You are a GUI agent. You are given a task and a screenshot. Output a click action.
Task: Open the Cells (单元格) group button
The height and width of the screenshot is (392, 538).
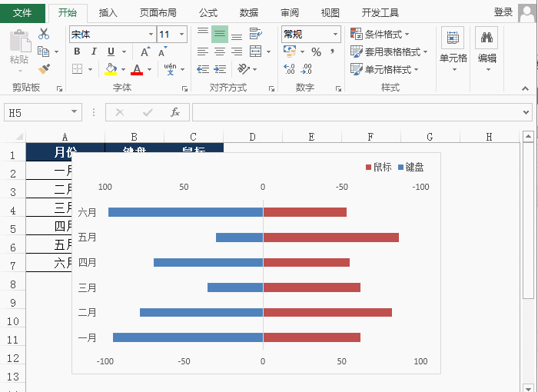click(453, 50)
